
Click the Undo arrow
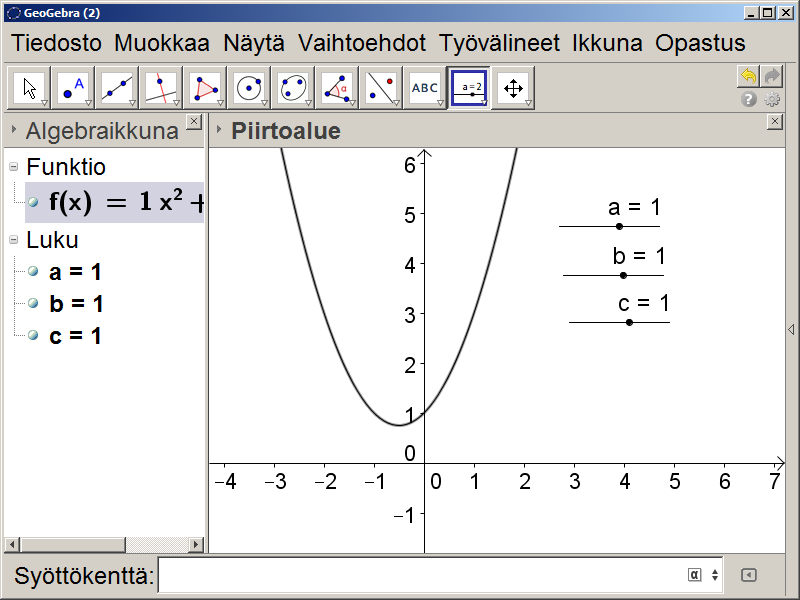click(x=748, y=77)
